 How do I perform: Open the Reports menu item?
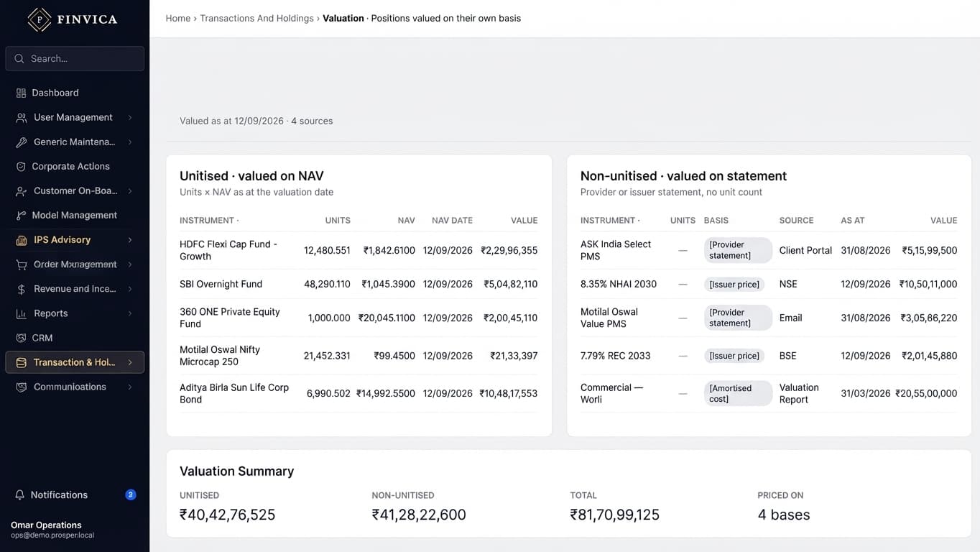tap(75, 313)
